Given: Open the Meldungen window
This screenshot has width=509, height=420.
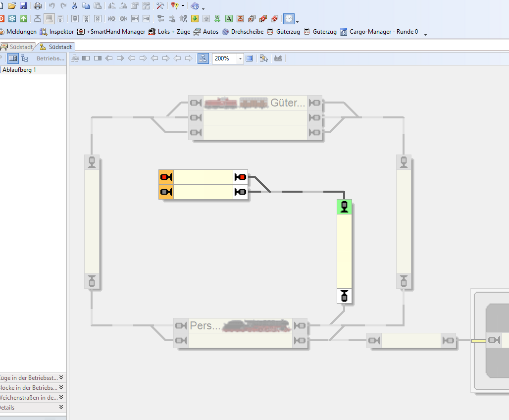Looking at the screenshot, I should tap(17, 32).
